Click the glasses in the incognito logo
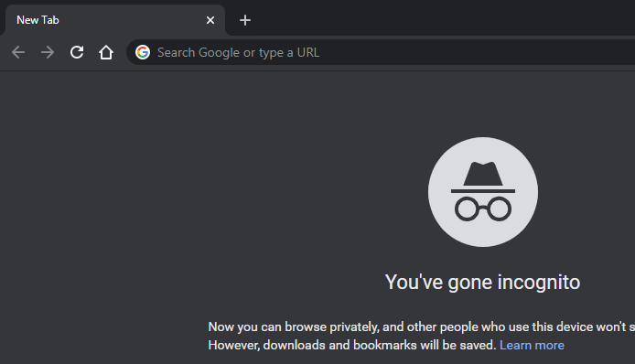The image size is (635, 364). [x=483, y=209]
